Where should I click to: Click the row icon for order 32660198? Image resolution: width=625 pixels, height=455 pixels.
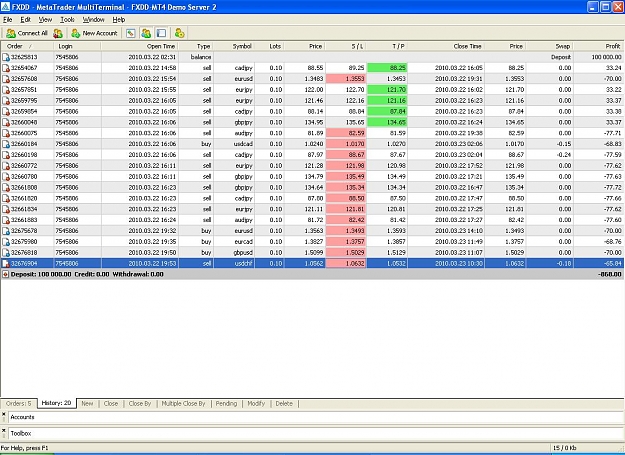(x=6, y=155)
